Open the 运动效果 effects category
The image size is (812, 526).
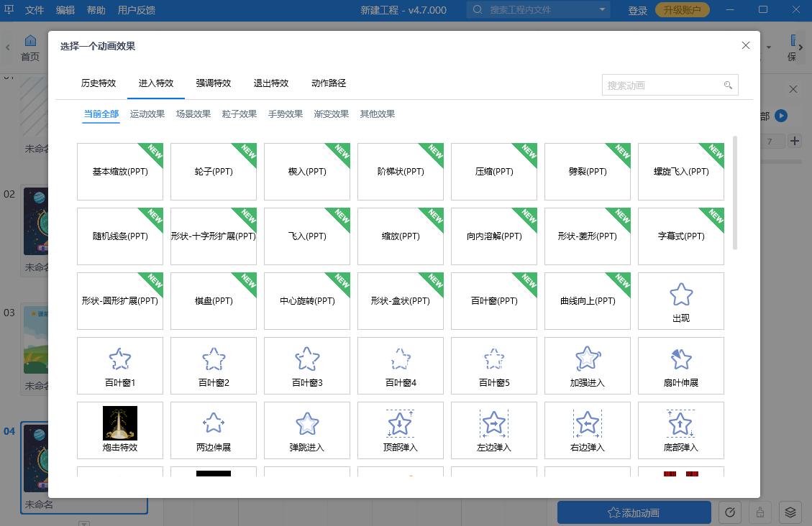coord(147,114)
